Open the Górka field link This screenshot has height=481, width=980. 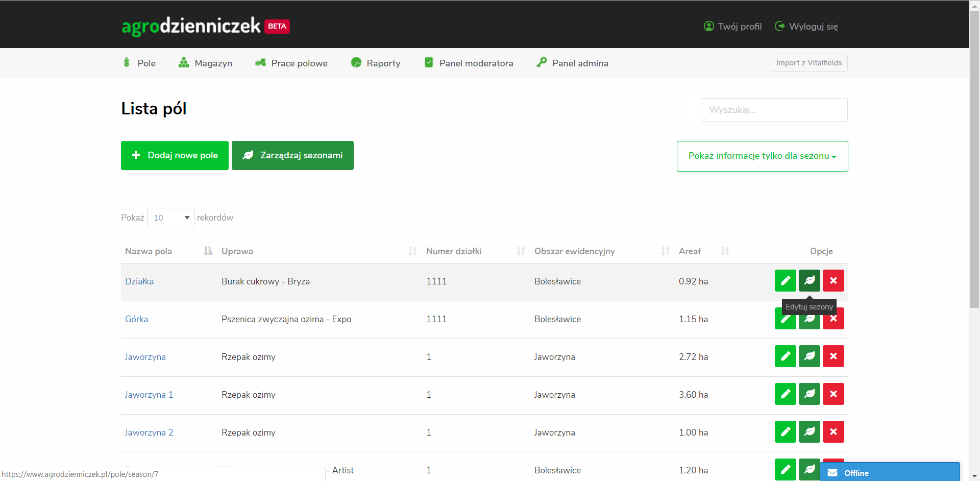point(137,319)
